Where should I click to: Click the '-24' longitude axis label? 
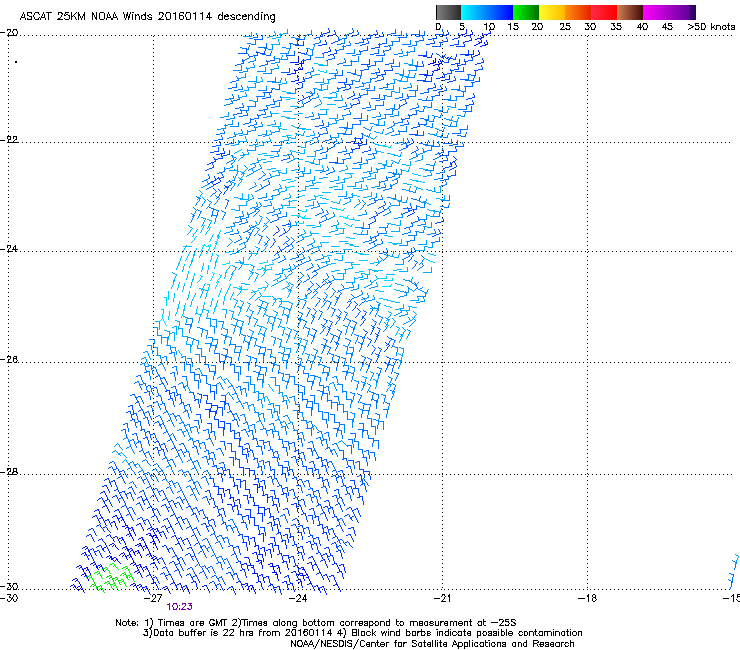[298, 598]
